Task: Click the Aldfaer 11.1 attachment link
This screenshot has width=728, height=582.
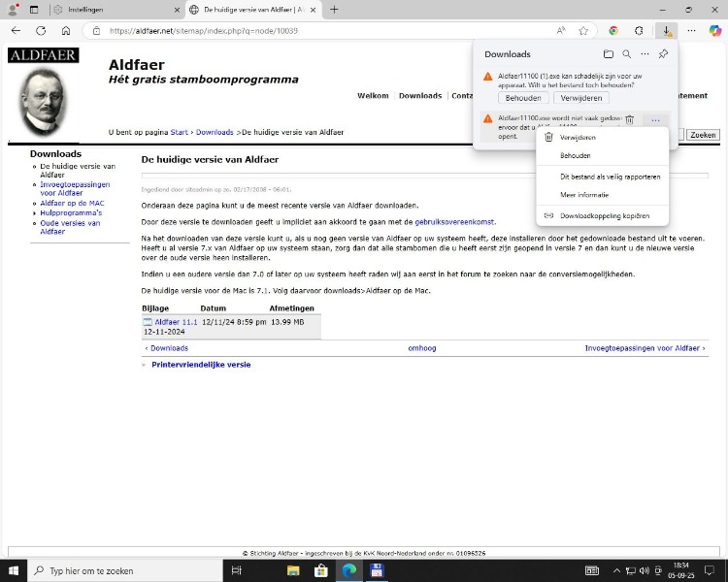Action: 176,322
